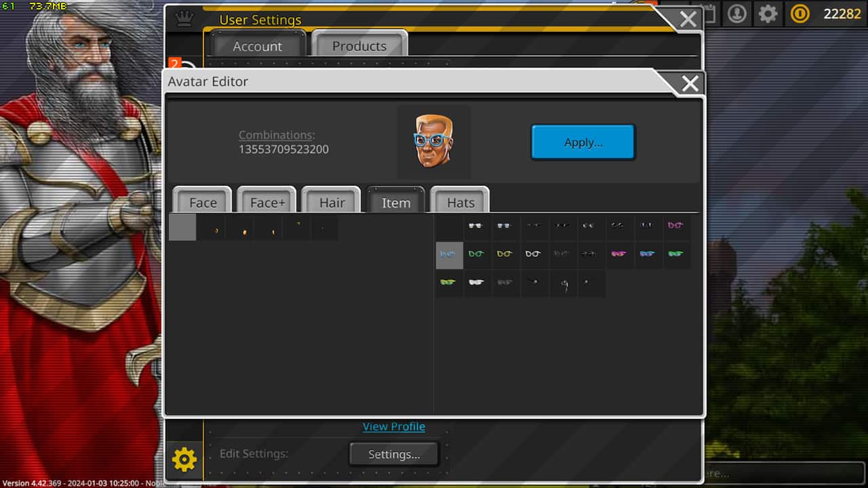The width and height of the screenshot is (868, 488).
Task: Pick the white shutter shades
Action: tap(476, 283)
